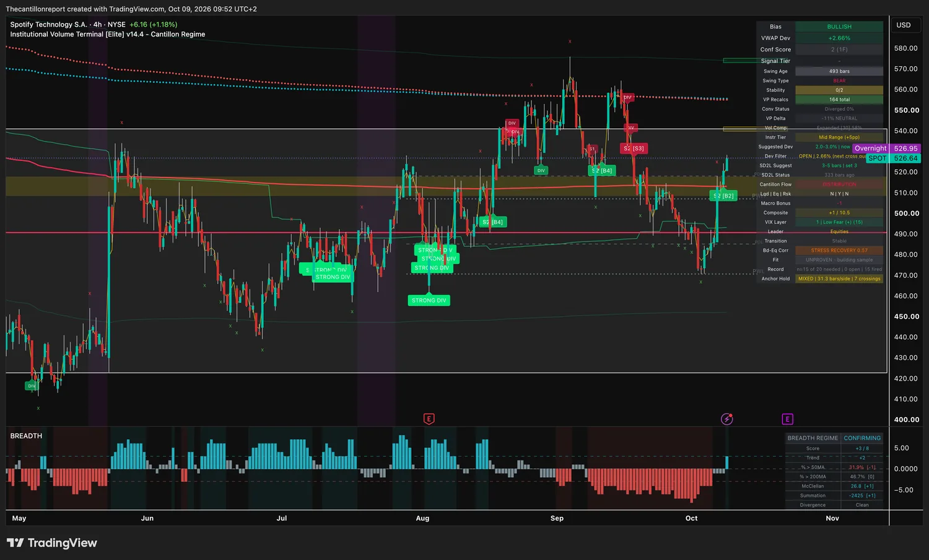Click the VIX Layer Low Fear cell
Image resolution: width=929 pixels, height=560 pixels.
[x=839, y=222]
